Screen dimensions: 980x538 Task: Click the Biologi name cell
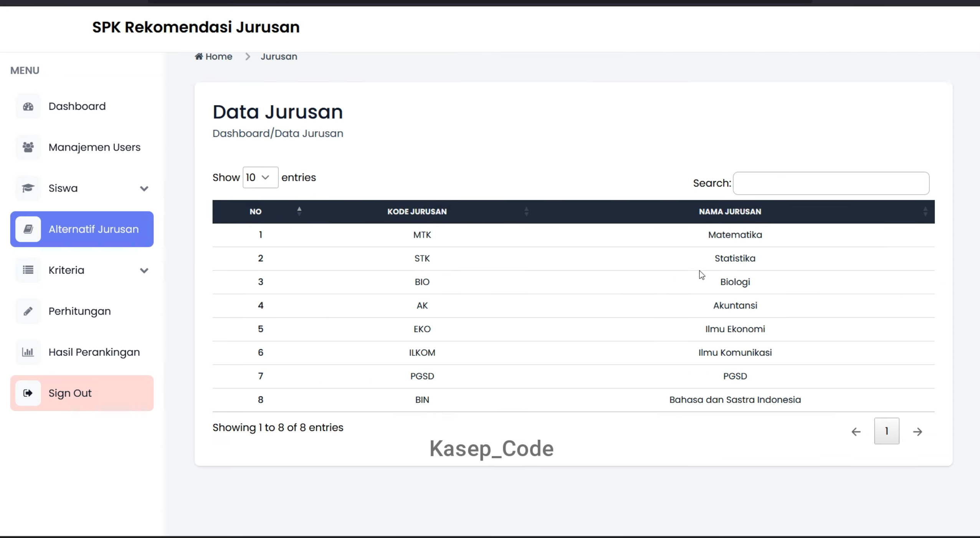(x=735, y=282)
